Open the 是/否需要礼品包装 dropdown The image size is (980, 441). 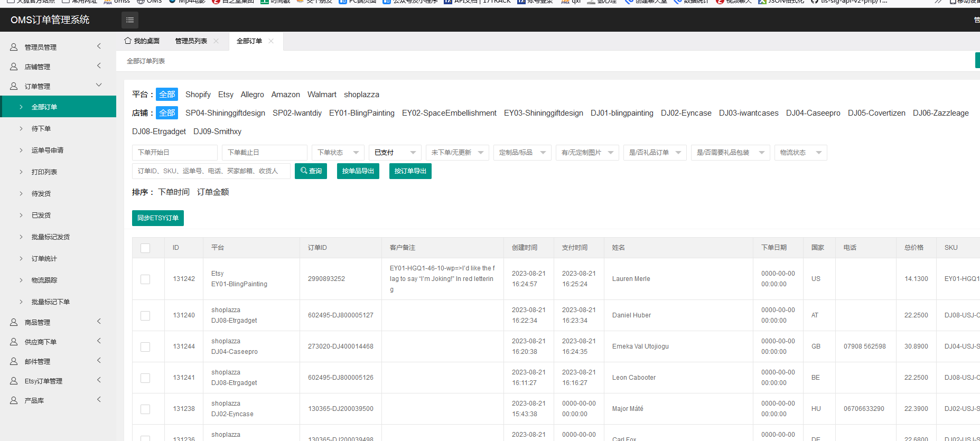pyautogui.click(x=731, y=153)
